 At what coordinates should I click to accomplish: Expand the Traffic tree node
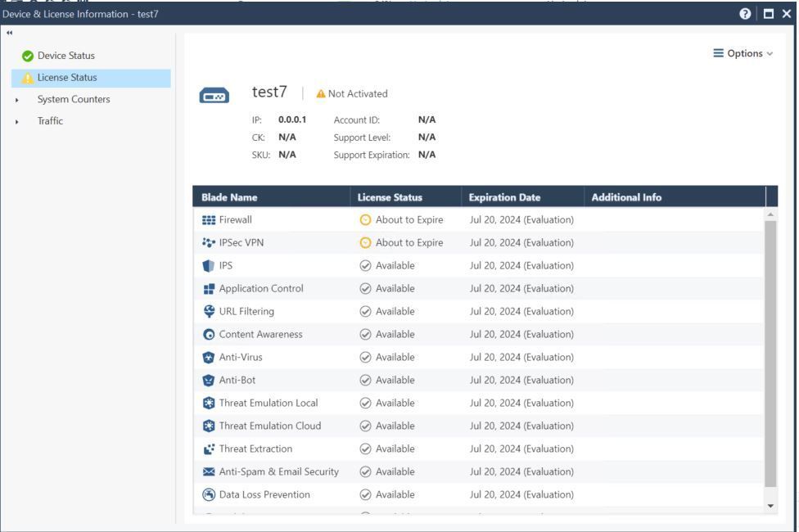pyautogui.click(x=17, y=122)
